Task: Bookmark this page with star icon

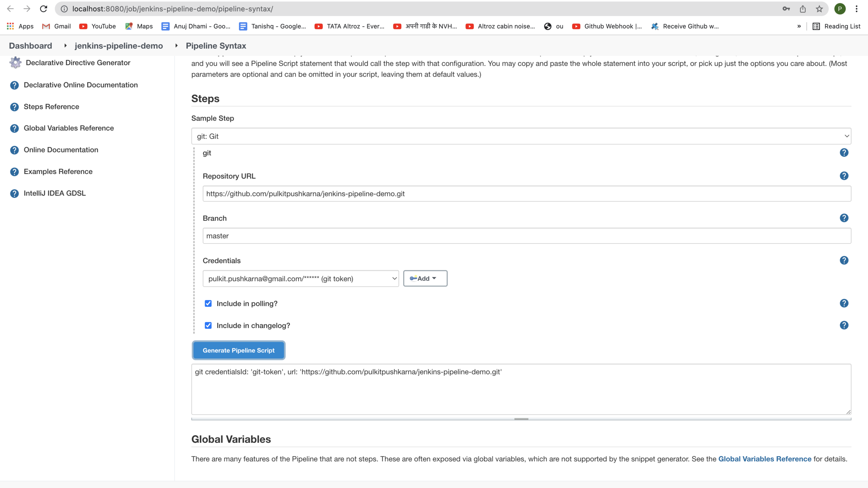Action: pos(819,9)
